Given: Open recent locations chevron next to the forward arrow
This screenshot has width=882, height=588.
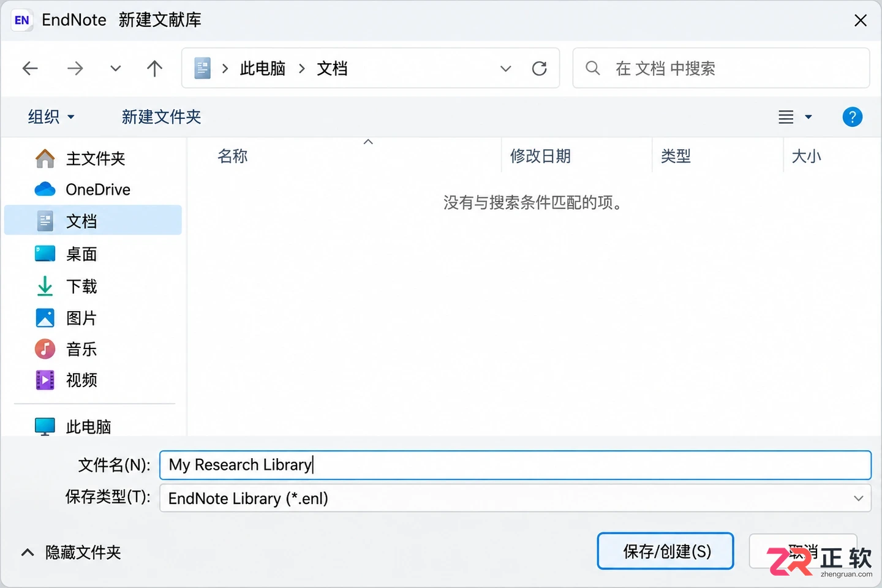Looking at the screenshot, I should (x=115, y=68).
